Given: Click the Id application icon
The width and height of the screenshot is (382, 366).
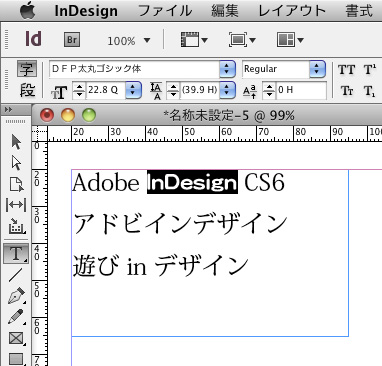Looking at the screenshot, I should [x=33, y=39].
